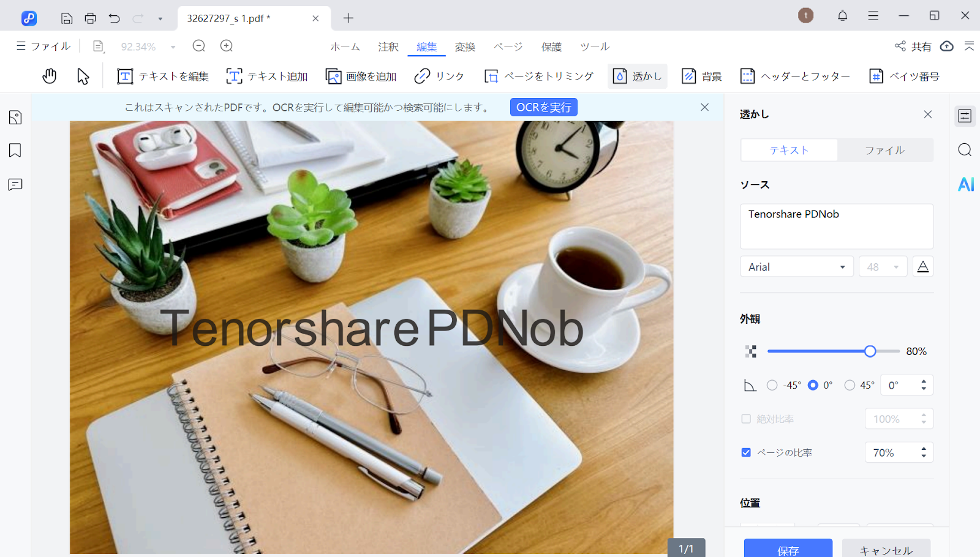The width and height of the screenshot is (980, 557).
Task: Click the custom rotation angle stepper
Action: click(x=924, y=385)
